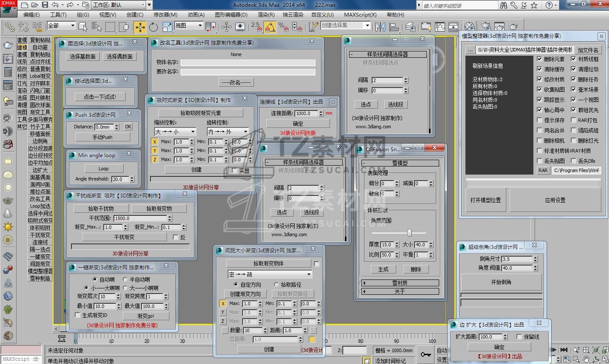Open the 渲染(R) menu

[266, 14]
